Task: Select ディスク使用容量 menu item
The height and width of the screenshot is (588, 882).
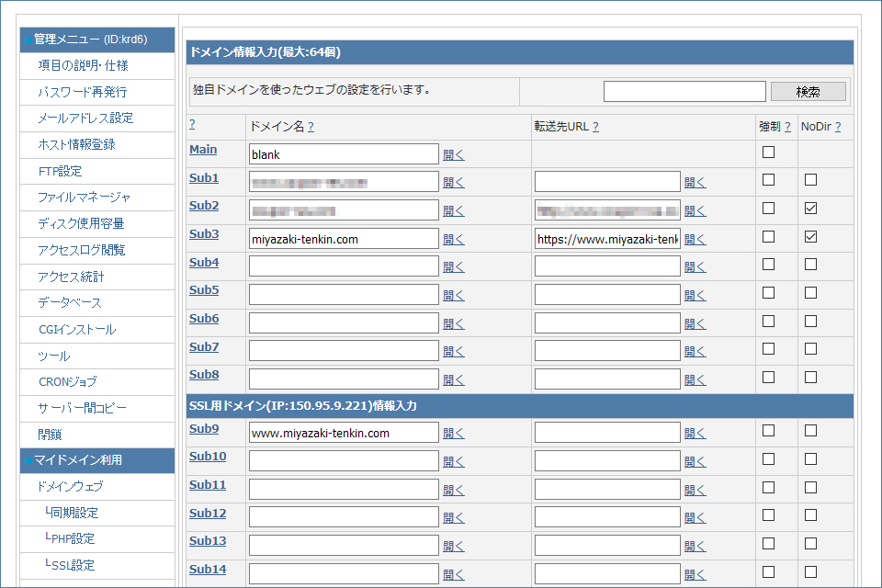Action: tap(81, 223)
